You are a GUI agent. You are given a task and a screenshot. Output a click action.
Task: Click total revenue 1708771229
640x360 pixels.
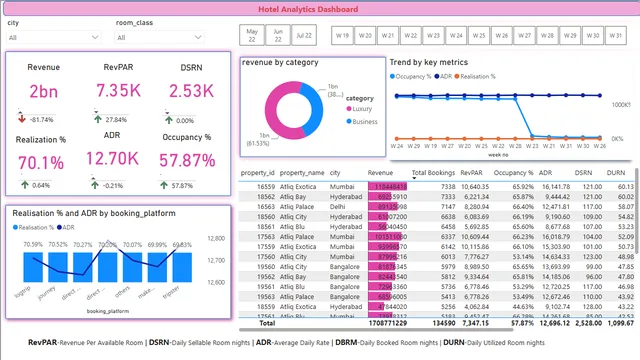[388, 323]
